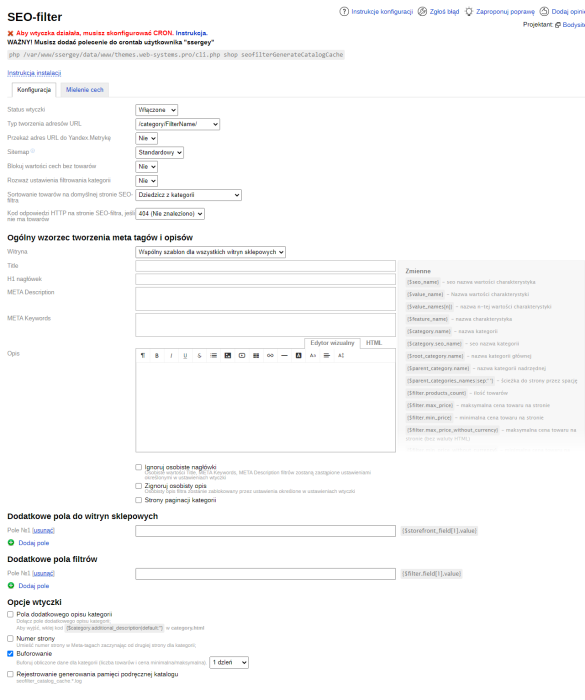Insert a video in the Opis editor
This screenshot has height=700, width=585.
pyautogui.click(x=242, y=355)
